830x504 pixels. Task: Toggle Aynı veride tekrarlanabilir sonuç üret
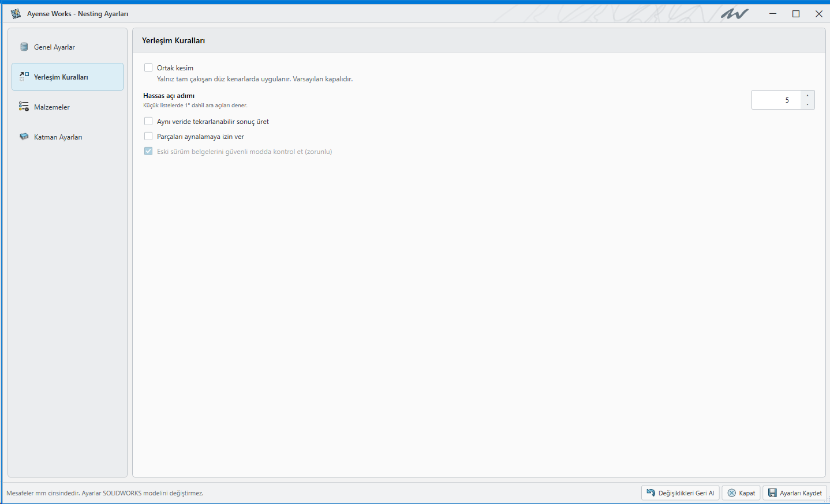tap(148, 121)
